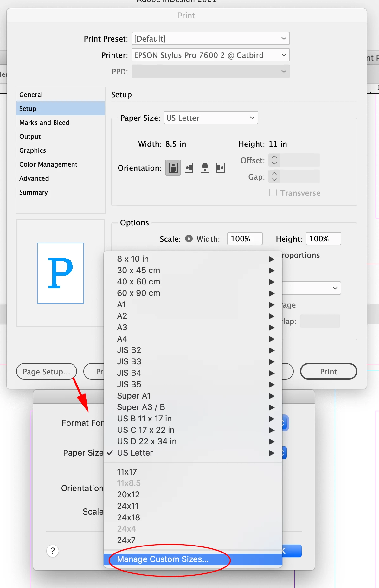Choose custom size 24x18
The height and width of the screenshot is (588, 379).
click(x=193, y=517)
